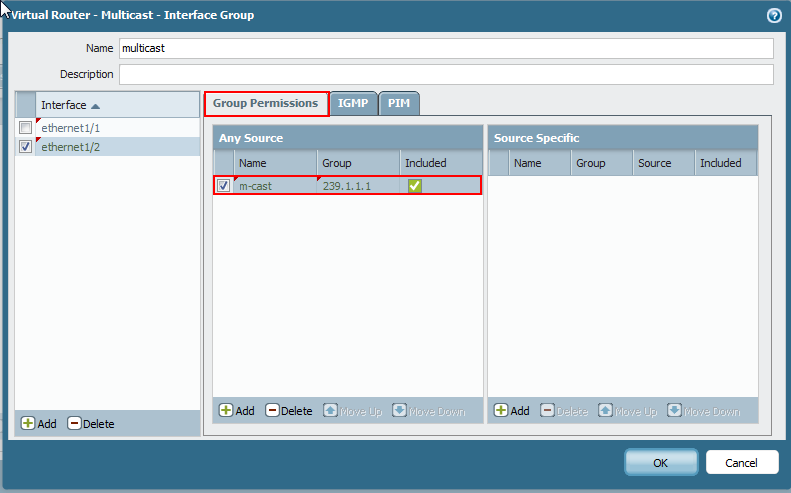This screenshot has width=791, height=493.
Task: Confirm with the OK button
Action: pos(661,462)
